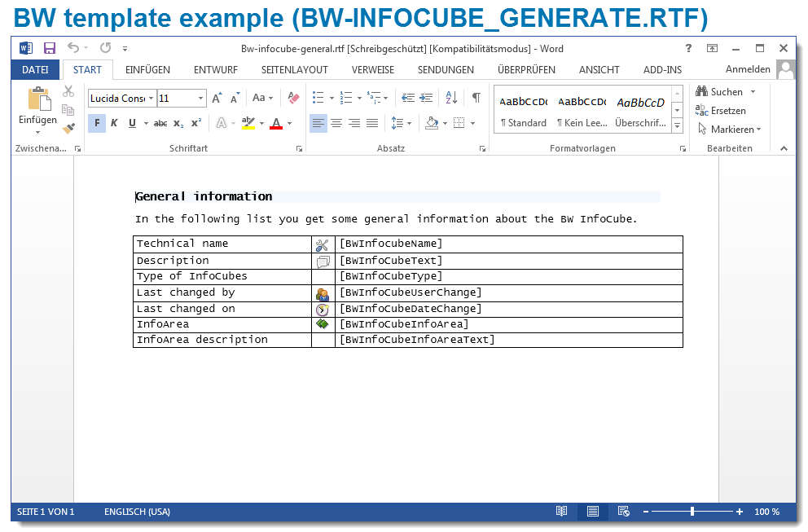This screenshot has width=808, height=532.
Task: Switch to ÜBERPRÜFEN tab
Action: point(526,69)
